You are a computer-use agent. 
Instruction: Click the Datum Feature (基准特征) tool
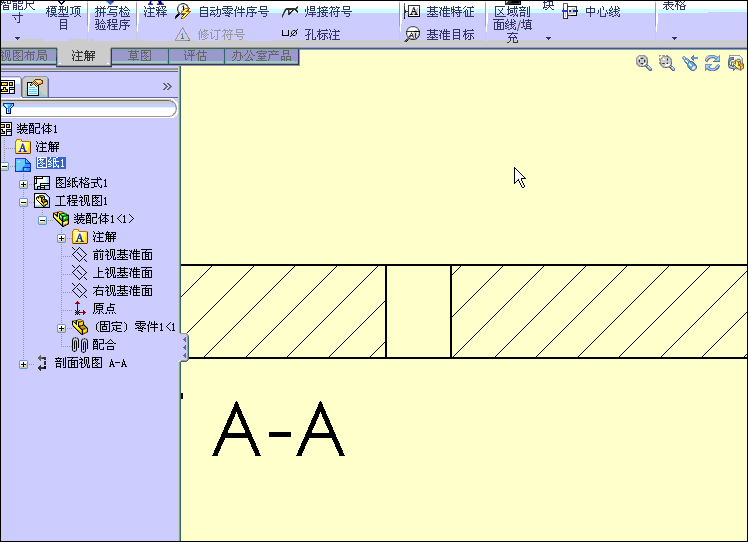point(439,11)
